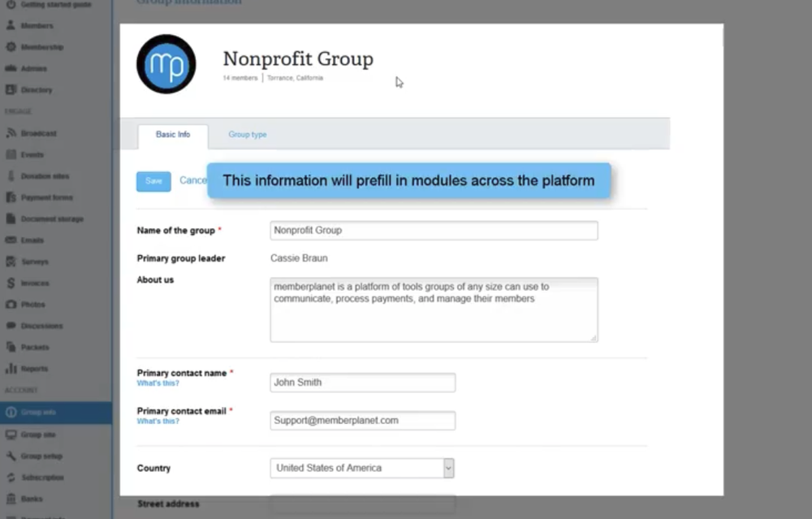
Task: Click the Subscription label in the sidebar
Action: pyautogui.click(x=42, y=478)
